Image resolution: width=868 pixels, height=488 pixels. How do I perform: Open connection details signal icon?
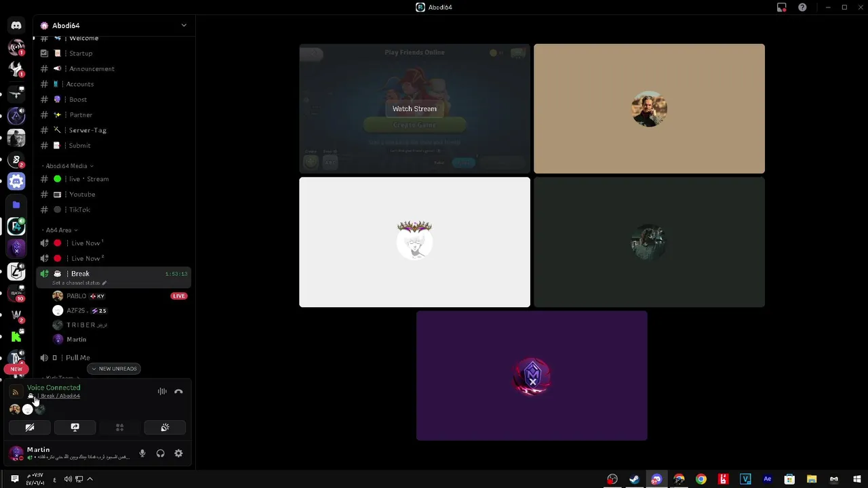(15, 392)
